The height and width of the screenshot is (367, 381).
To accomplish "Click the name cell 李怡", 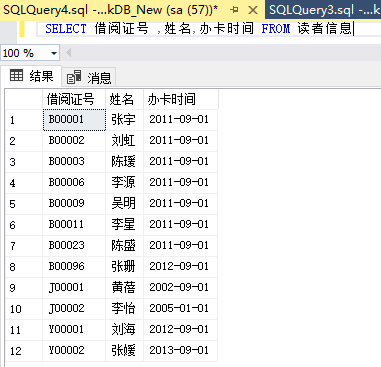I will (124, 309).
